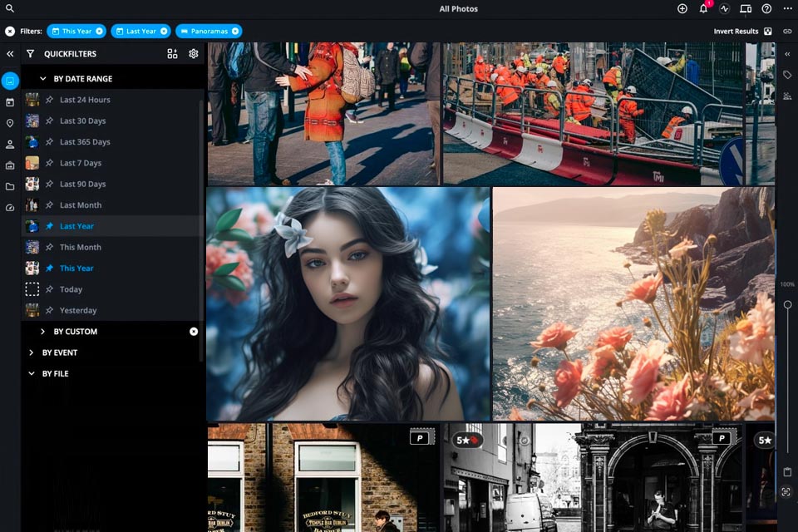
Task: Open the edit adjustments icon in right panel
Action: [787, 96]
